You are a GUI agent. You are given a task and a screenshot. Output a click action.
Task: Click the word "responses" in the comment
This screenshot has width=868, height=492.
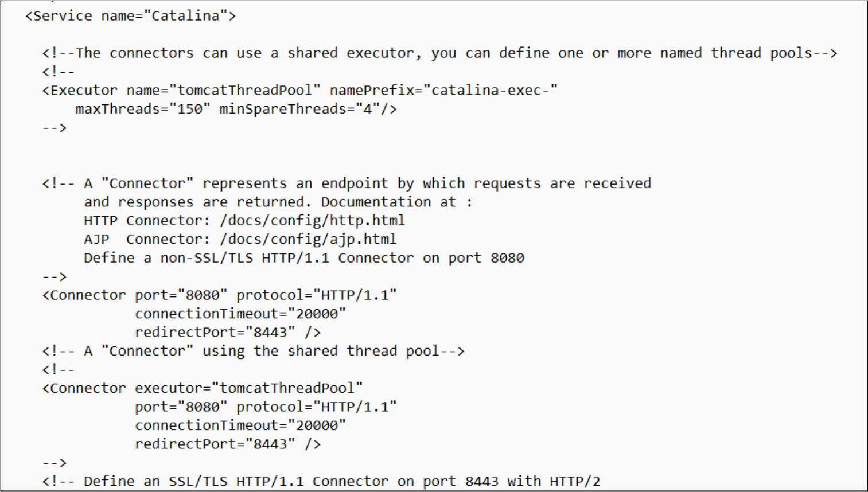(x=155, y=202)
